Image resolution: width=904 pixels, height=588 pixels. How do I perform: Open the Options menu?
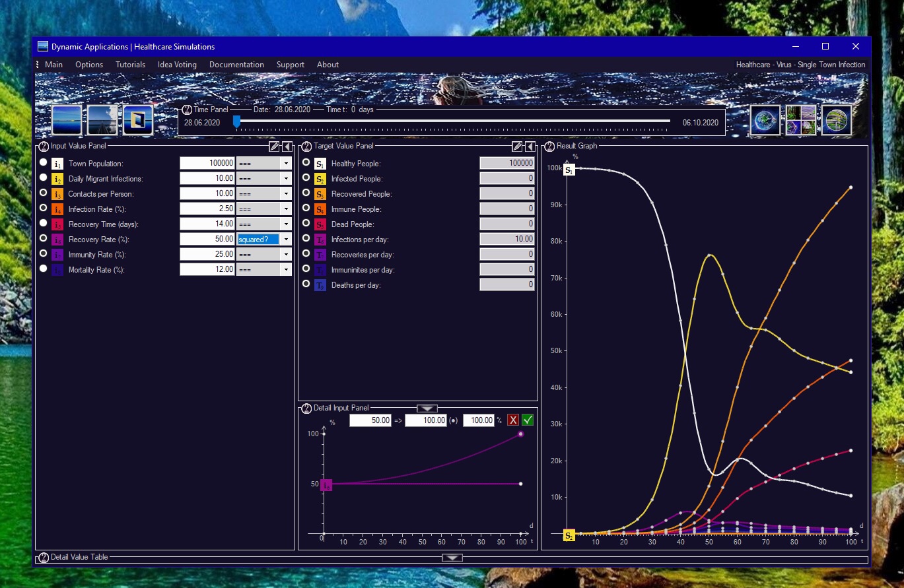[89, 64]
